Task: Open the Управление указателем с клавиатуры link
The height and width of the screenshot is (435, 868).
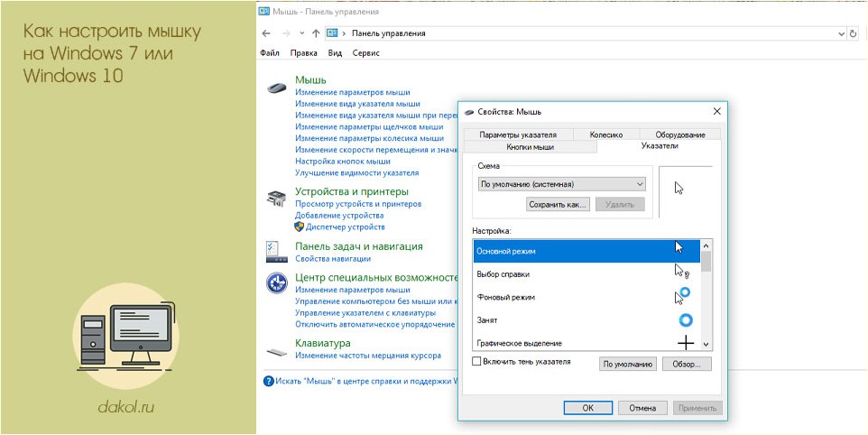Action: point(364,312)
